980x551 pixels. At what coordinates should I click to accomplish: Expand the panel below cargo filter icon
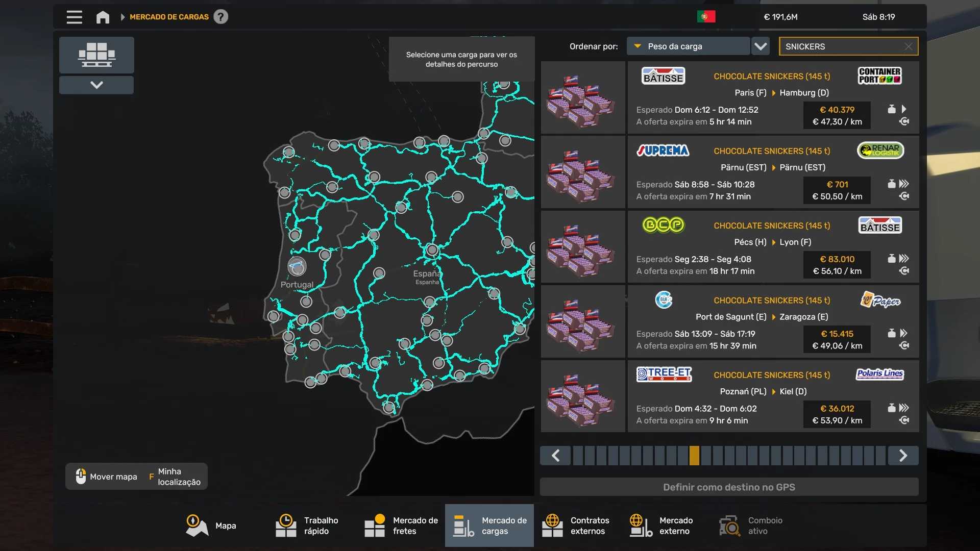[x=96, y=85]
